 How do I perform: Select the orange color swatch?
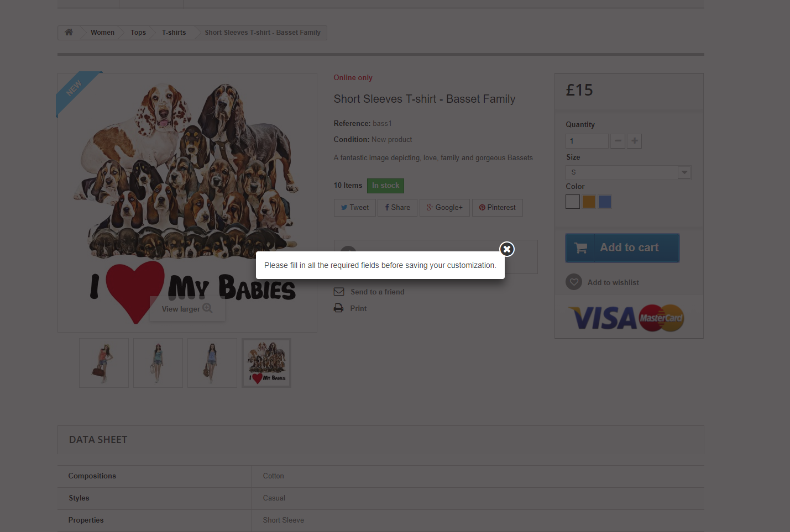click(x=589, y=202)
